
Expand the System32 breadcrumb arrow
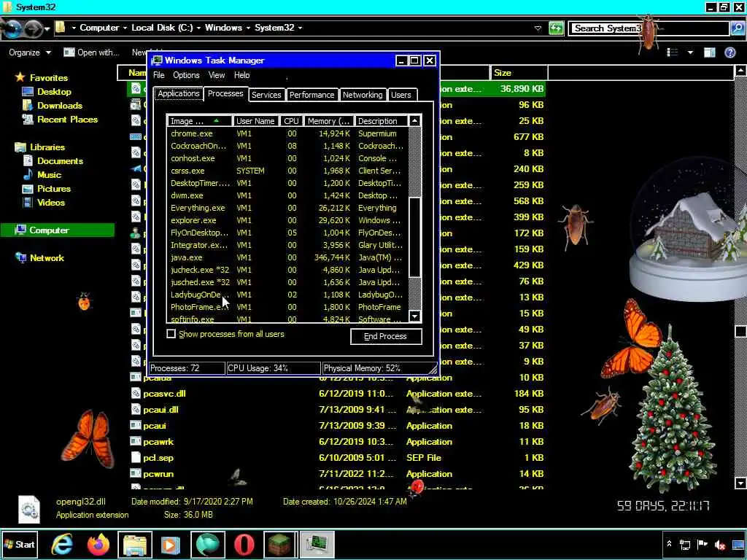(x=300, y=28)
